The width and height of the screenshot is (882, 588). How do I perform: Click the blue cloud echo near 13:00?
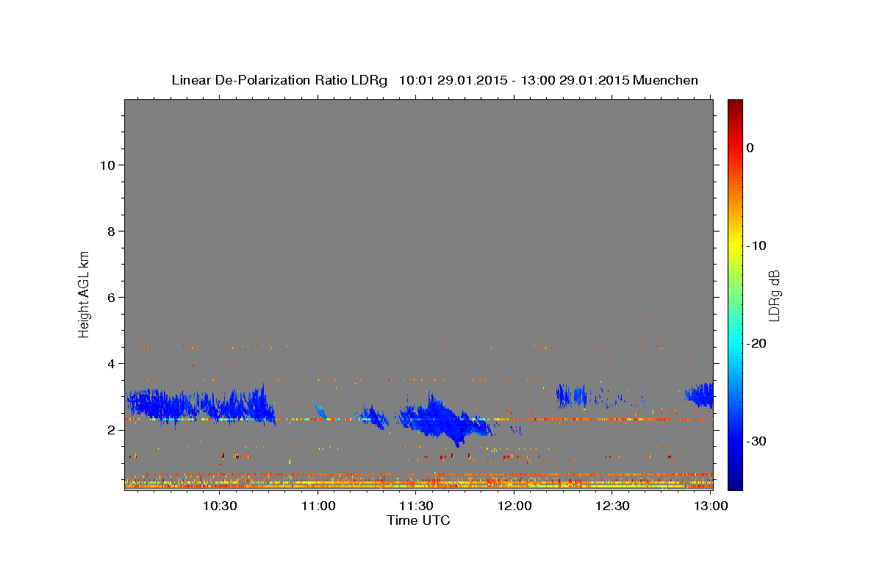click(699, 395)
